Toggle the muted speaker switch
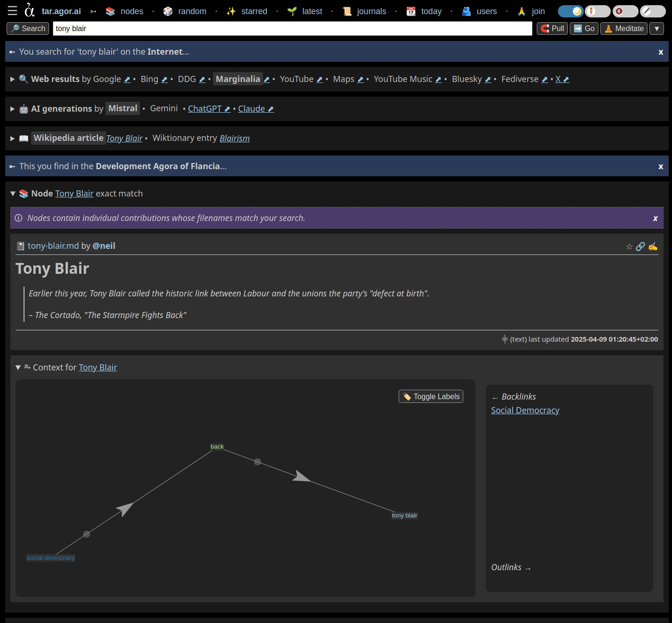 point(625,11)
